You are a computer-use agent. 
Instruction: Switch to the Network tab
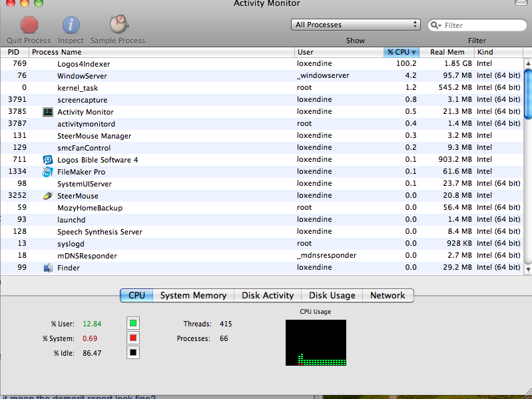coord(388,295)
